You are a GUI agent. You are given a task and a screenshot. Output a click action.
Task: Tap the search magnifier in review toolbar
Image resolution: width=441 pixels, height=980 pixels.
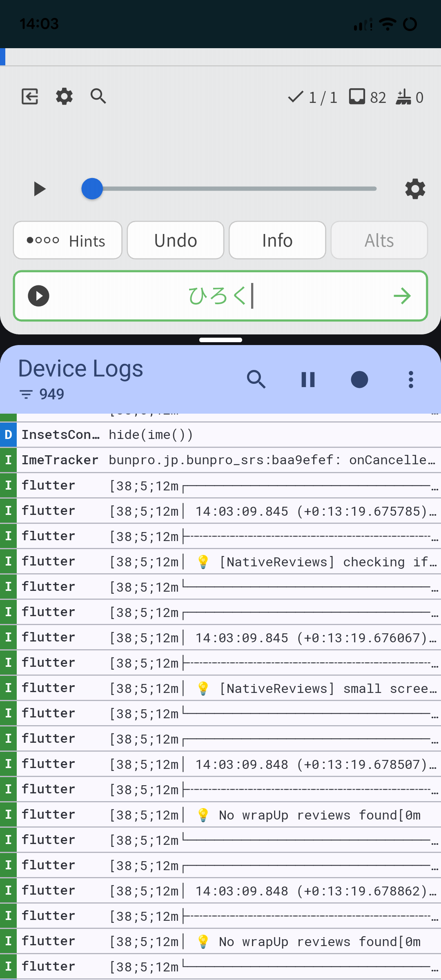(98, 97)
